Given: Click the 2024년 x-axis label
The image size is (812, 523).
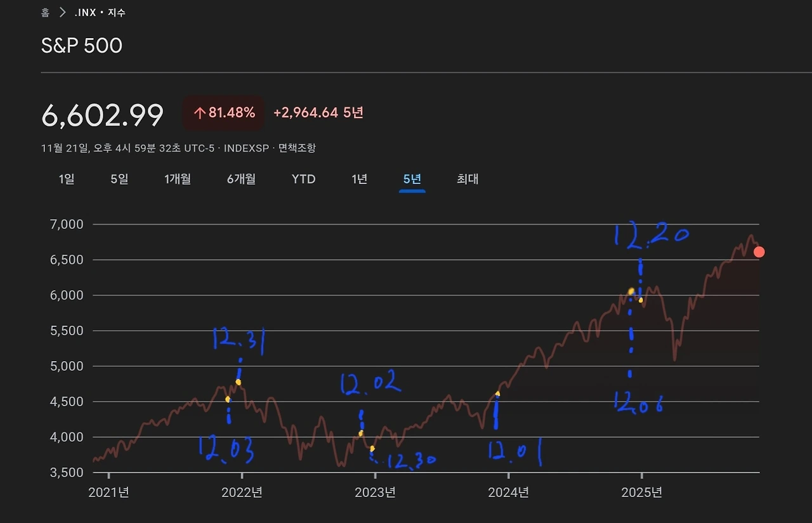Looking at the screenshot, I should (x=508, y=492).
